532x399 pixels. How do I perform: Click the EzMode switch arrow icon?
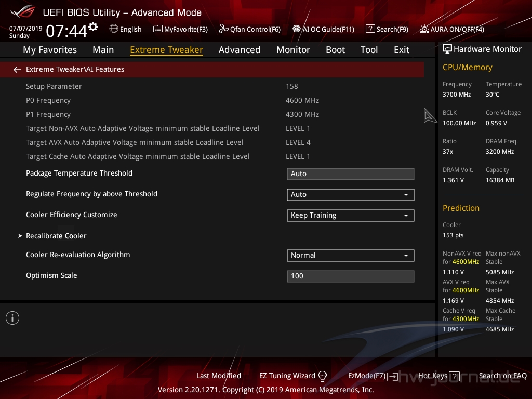pyautogui.click(x=393, y=376)
